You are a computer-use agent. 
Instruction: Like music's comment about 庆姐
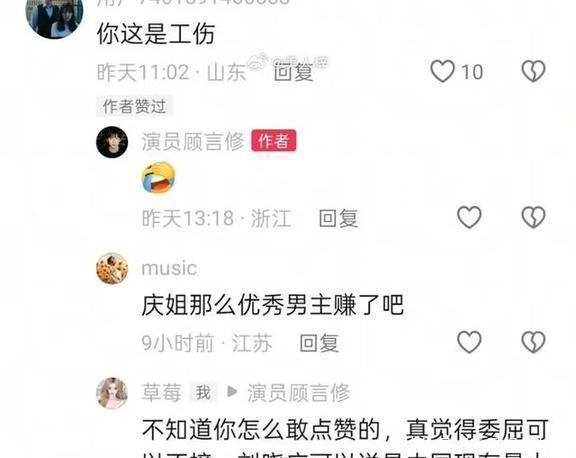[x=469, y=342]
